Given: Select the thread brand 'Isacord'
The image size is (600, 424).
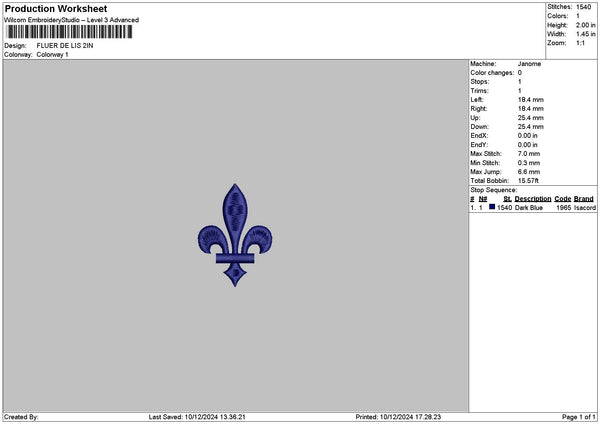Looking at the screenshot, I should pos(585,208).
